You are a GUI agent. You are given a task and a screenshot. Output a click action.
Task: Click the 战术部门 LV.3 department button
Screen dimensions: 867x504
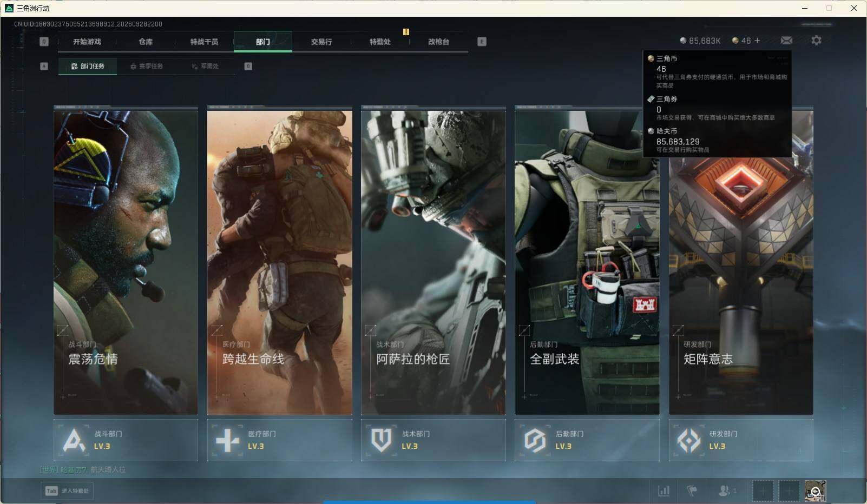click(433, 440)
